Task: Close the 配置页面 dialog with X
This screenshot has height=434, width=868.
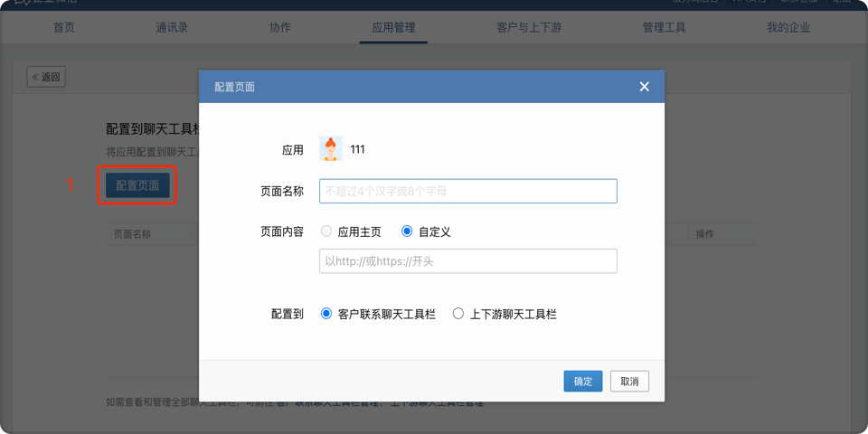Action: tap(644, 87)
